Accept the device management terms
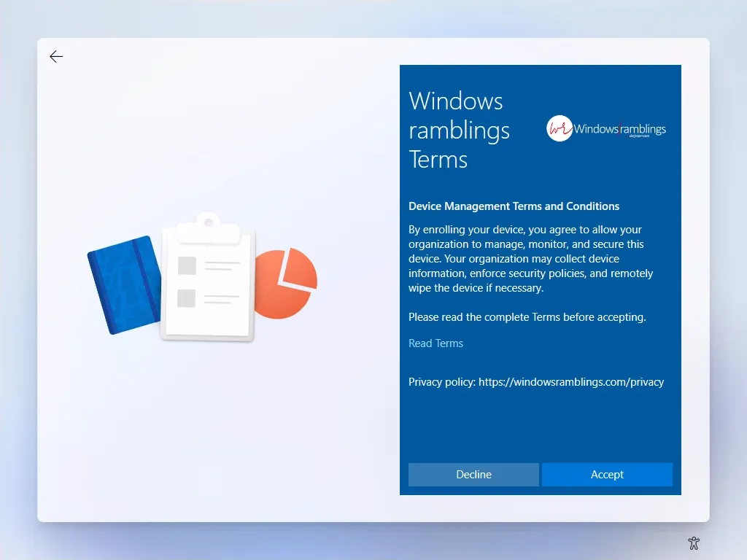Image resolution: width=747 pixels, height=560 pixels. coord(607,474)
